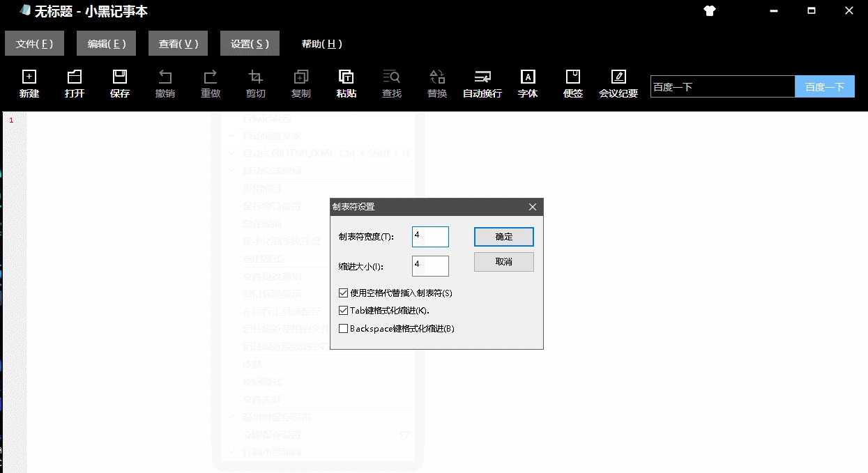Screen dimensions: 868x473
Task: Click the 替换 (Replace) icon
Action: [x=436, y=82]
